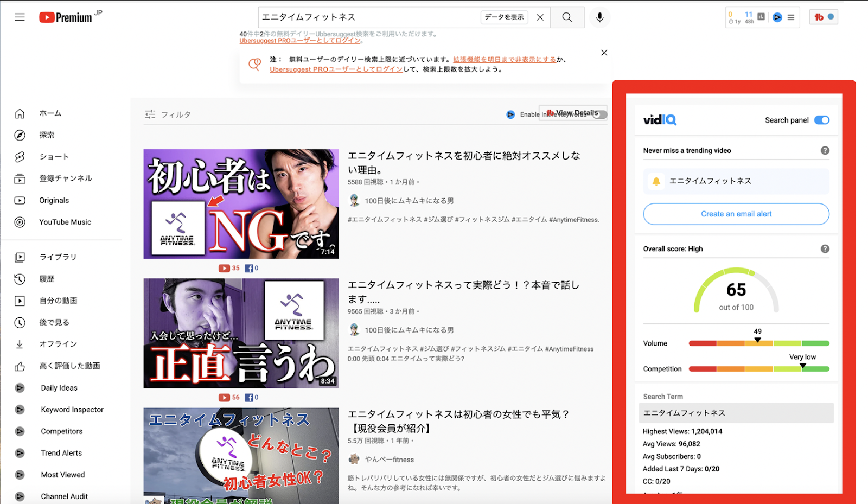Click the 自分の動画 play icon

click(20, 301)
